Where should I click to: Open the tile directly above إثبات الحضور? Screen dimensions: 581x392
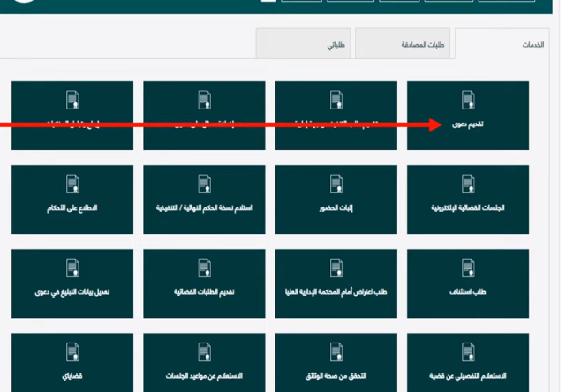[x=336, y=115]
